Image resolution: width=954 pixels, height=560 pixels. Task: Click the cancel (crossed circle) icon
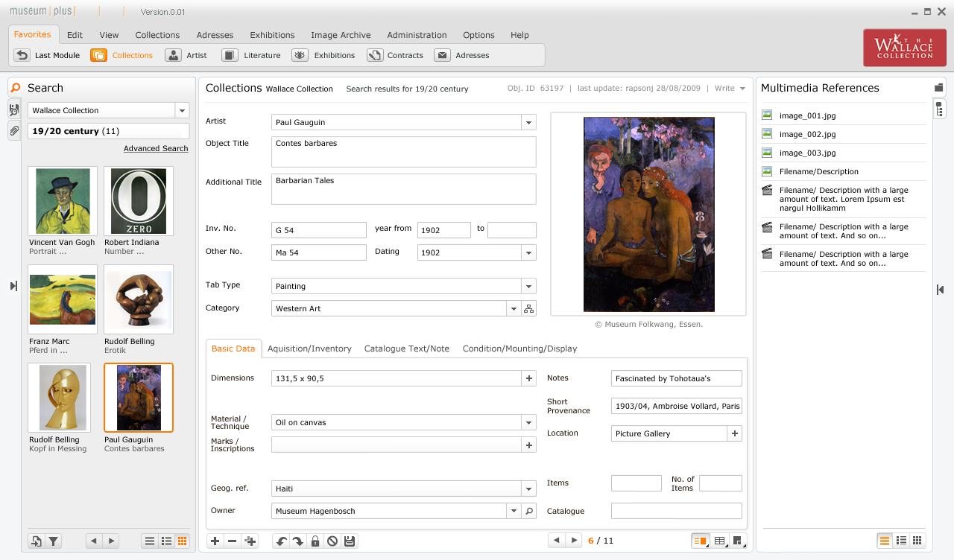332,541
